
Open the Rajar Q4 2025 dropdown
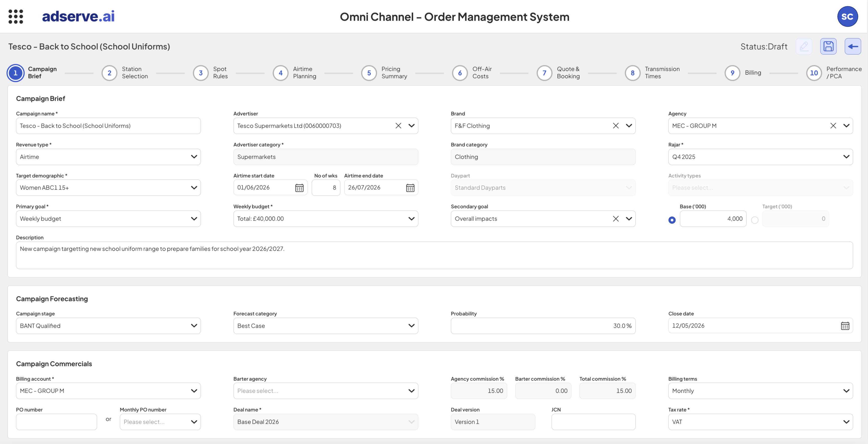pos(760,157)
